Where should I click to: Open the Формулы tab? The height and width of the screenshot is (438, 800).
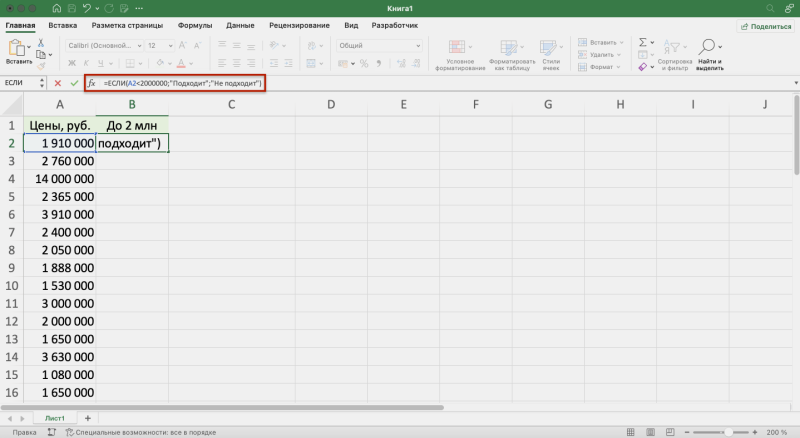[x=195, y=26]
